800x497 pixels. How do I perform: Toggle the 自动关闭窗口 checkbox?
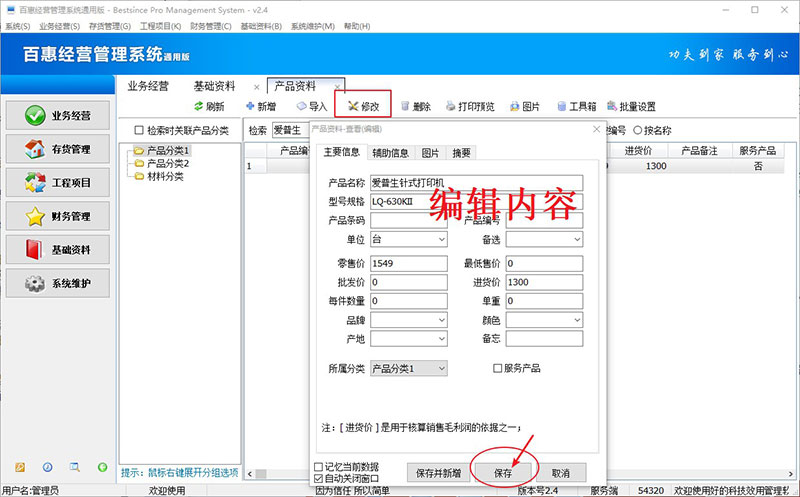click(x=319, y=479)
